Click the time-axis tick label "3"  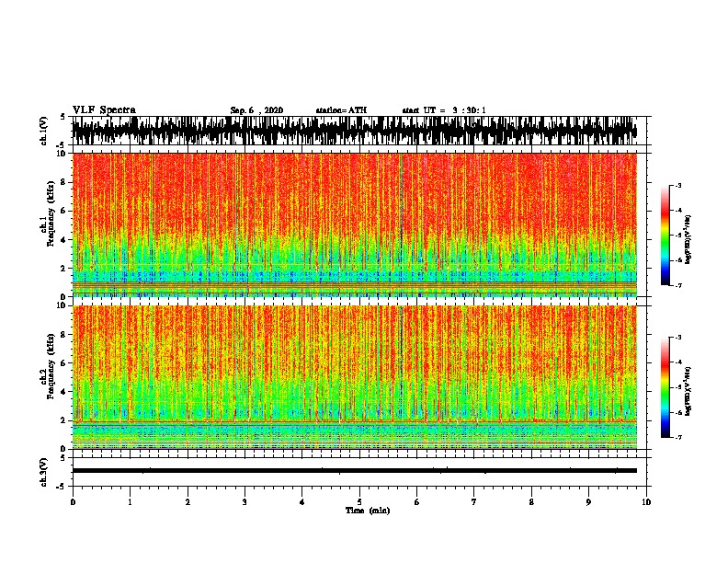click(x=245, y=502)
